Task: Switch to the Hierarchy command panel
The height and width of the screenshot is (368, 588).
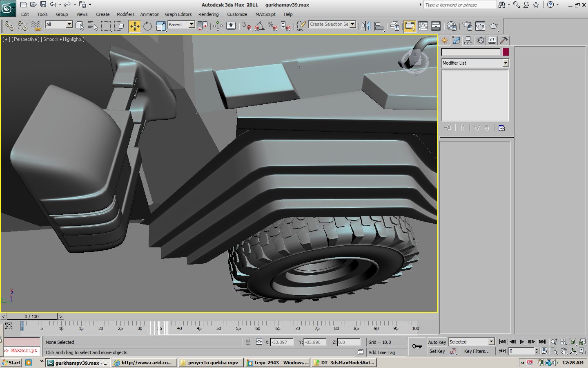Action: pos(468,40)
